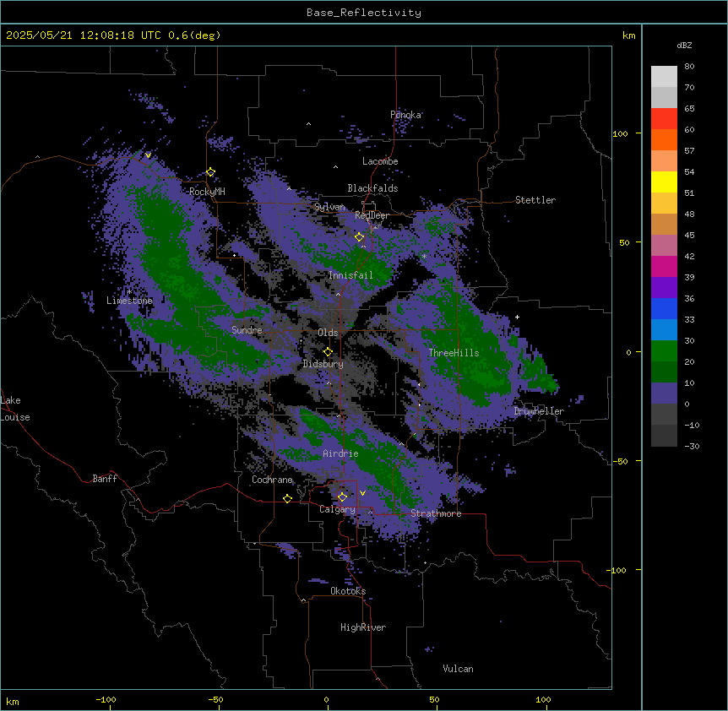
Task: Click the red swatch below 65 dBZ
Action: 664,119
